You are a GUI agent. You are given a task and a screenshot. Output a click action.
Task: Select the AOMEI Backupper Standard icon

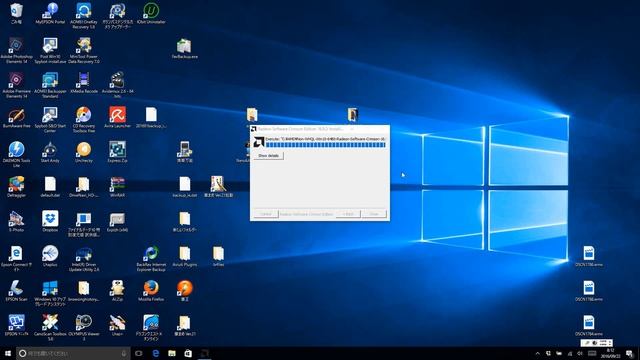pyautogui.click(x=50, y=85)
